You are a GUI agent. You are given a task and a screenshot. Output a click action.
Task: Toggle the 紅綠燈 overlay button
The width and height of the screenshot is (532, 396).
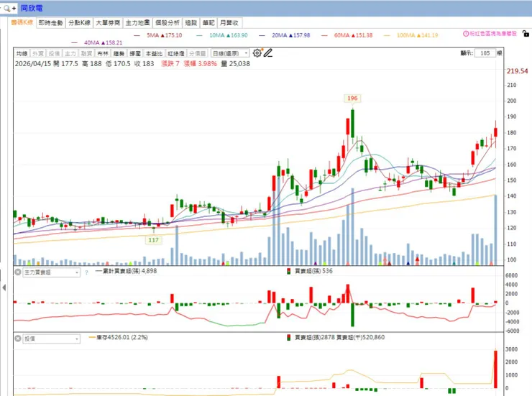coord(176,54)
